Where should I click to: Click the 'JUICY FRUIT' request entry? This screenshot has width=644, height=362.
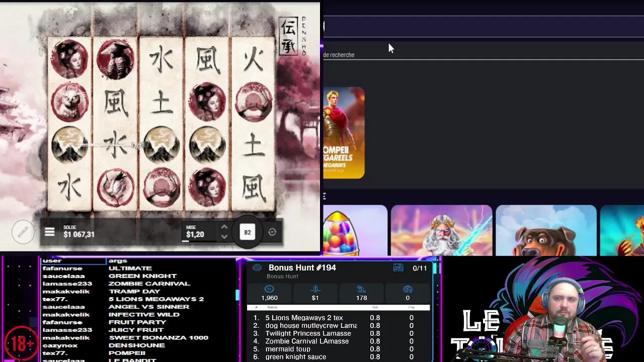pos(136,330)
